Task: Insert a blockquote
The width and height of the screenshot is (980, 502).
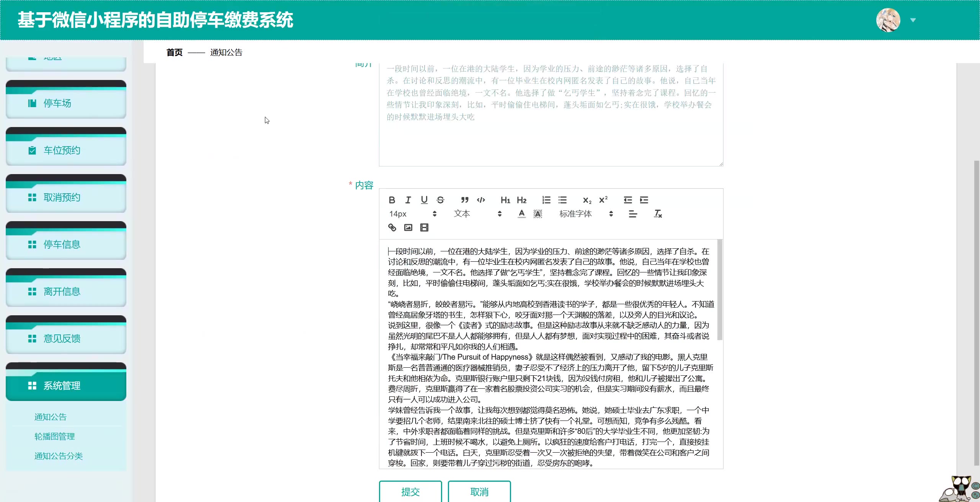Action: [465, 200]
